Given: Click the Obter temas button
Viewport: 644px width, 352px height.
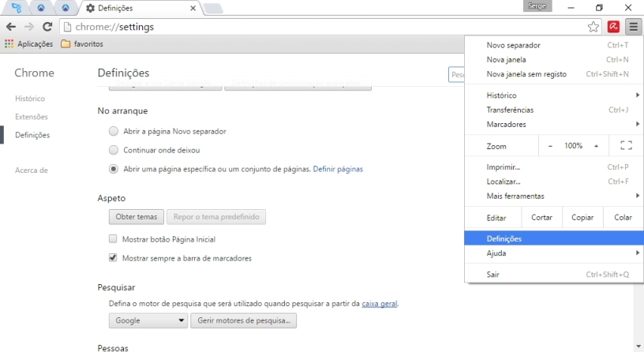Looking at the screenshot, I should (137, 217).
